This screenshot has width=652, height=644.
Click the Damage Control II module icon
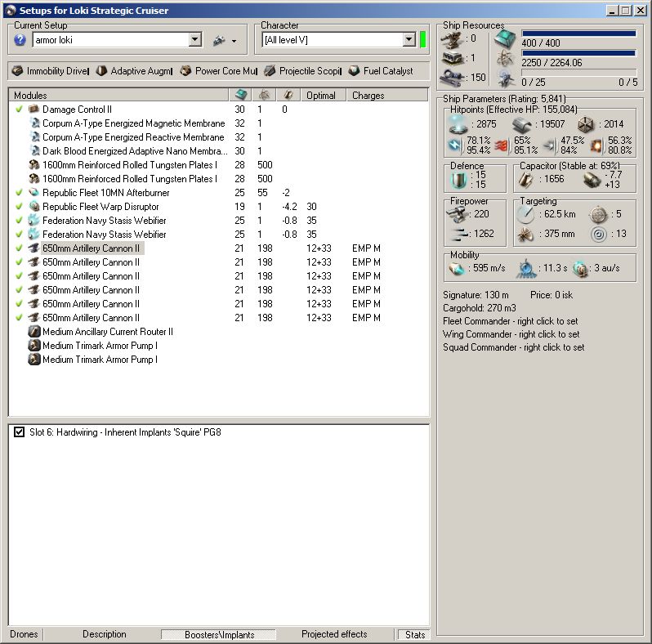click(x=33, y=109)
